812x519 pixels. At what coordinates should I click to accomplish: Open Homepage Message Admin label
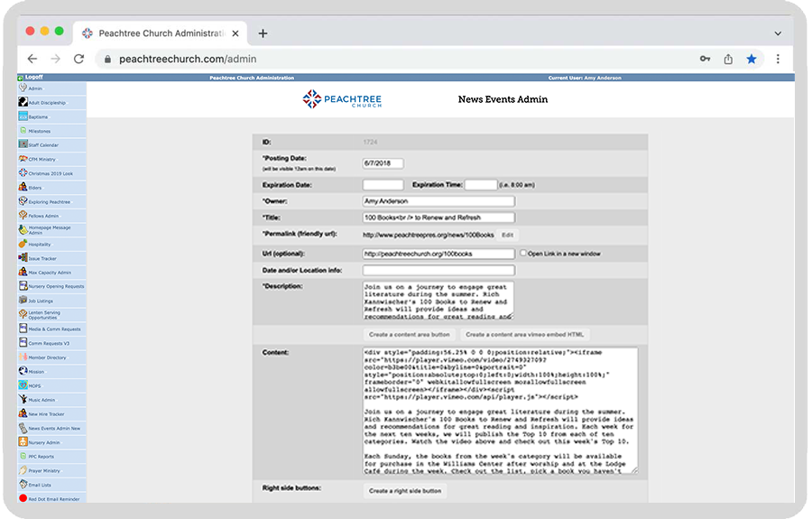click(x=50, y=230)
